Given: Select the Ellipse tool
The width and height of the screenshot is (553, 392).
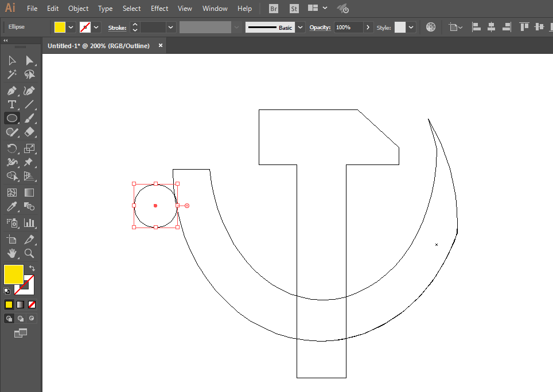Looking at the screenshot, I should pos(12,118).
